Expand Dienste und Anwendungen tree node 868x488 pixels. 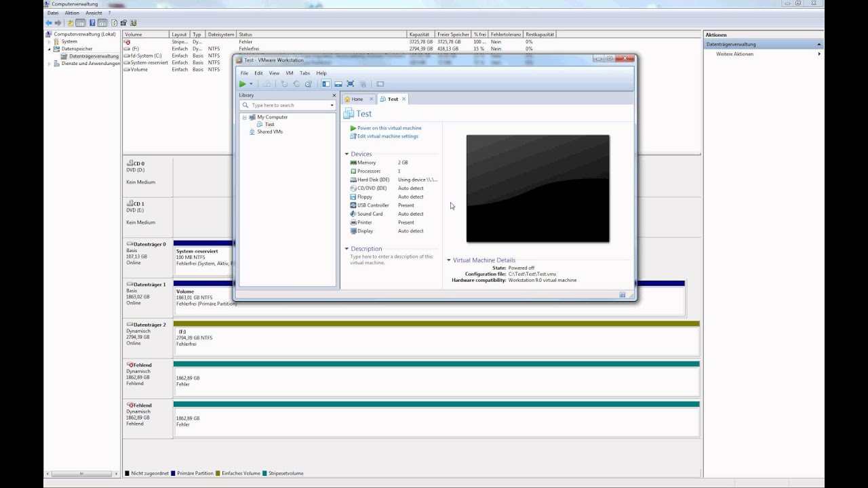click(x=50, y=64)
